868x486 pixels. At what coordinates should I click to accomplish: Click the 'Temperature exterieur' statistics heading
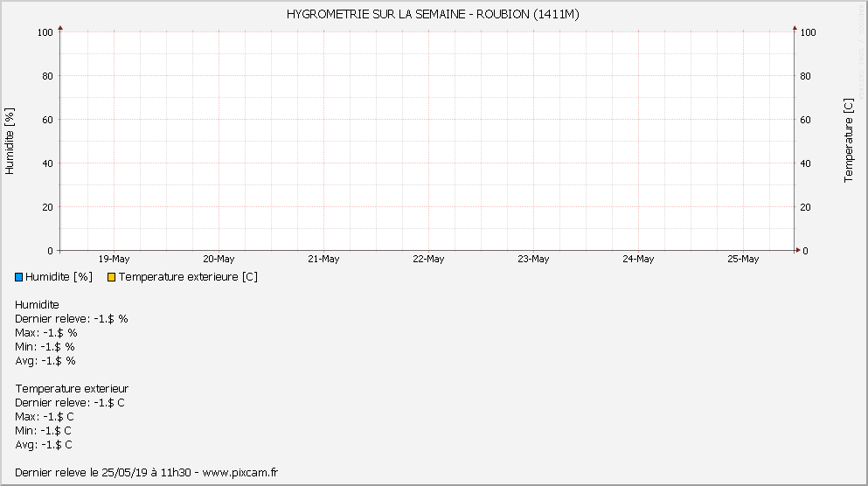coord(72,388)
